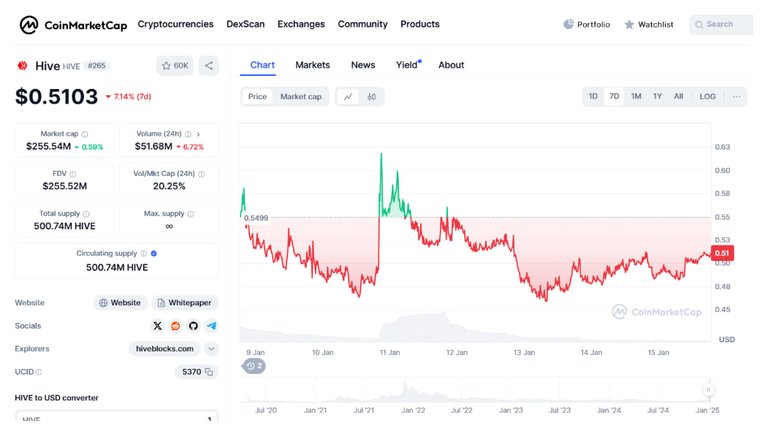Click Total supply info icon

(x=86, y=214)
